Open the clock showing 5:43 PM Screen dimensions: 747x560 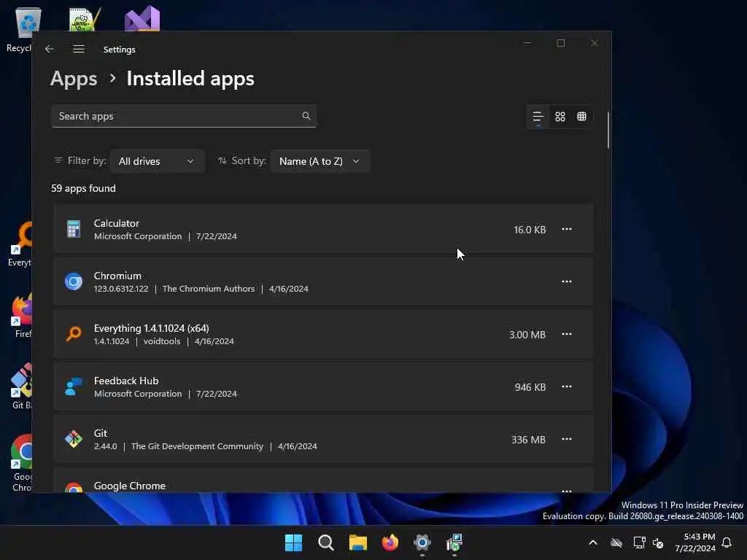pos(695,542)
